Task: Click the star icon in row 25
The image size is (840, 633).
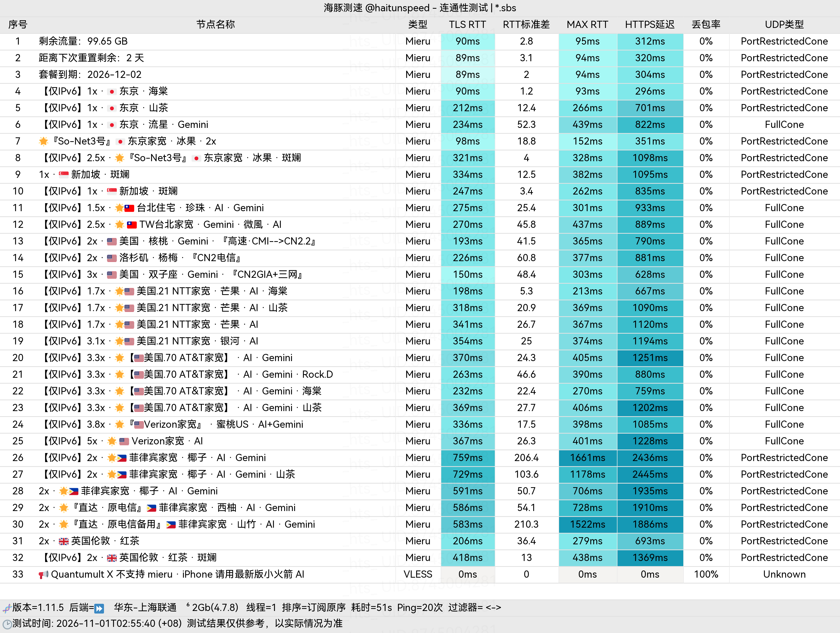Action: pyautogui.click(x=112, y=441)
